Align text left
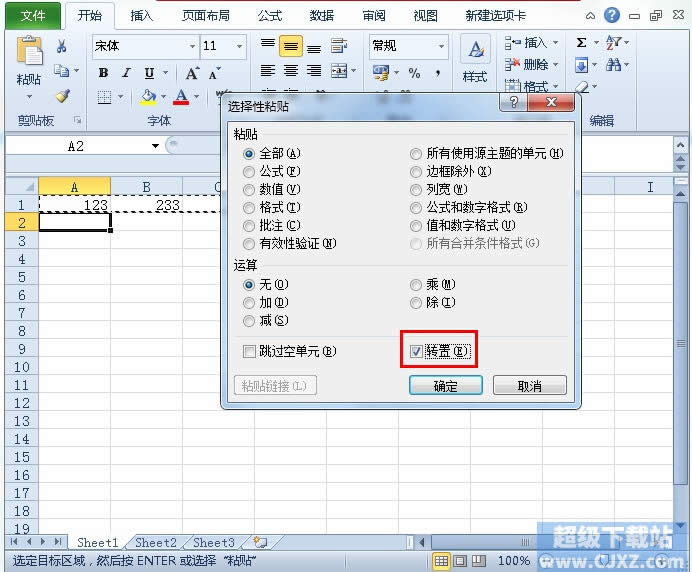Screen dimensions: 692x572 pos(267,71)
